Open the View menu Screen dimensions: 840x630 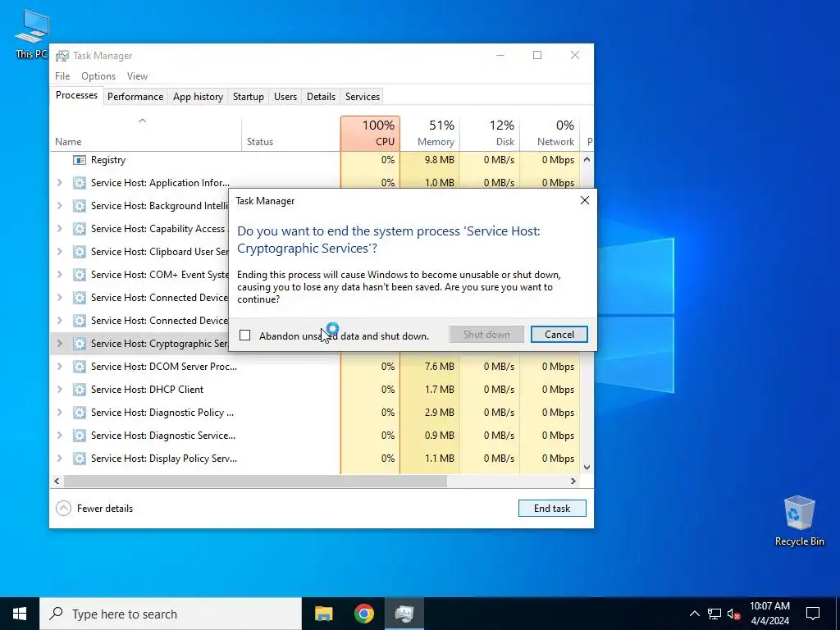pyautogui.click(x=137, y=76)
